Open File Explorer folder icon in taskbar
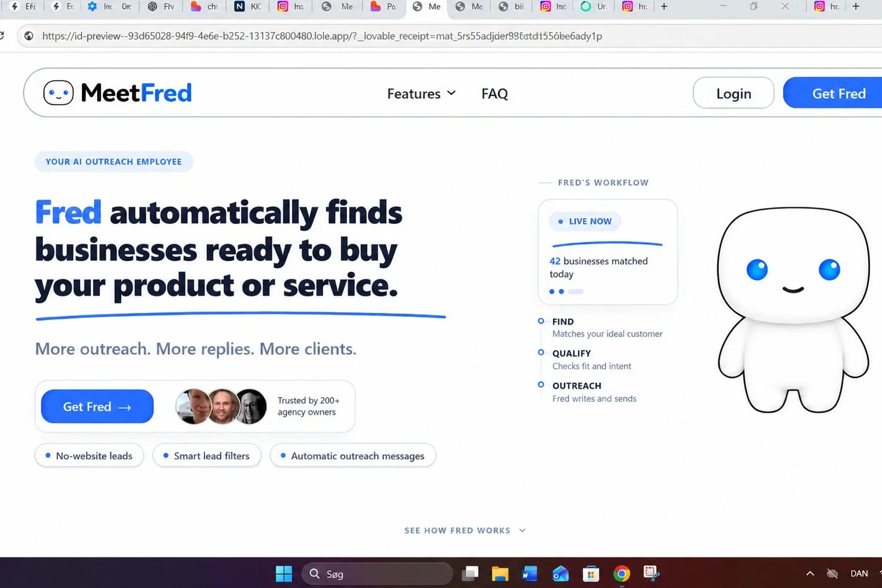The height and width of the screenshot is (588, 882). coord(500,573)
